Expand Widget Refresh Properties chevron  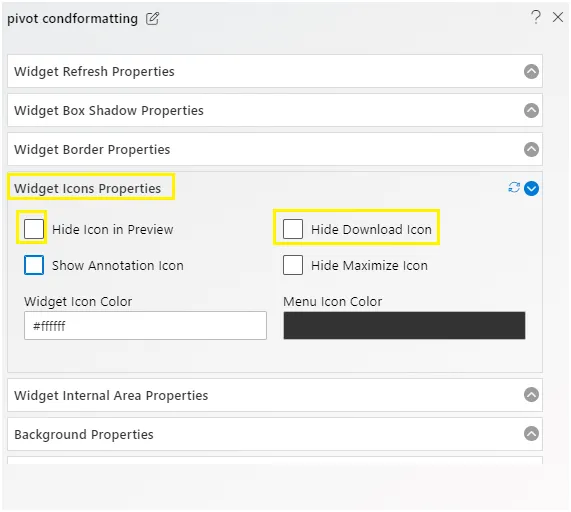click(x=531, y=71)
